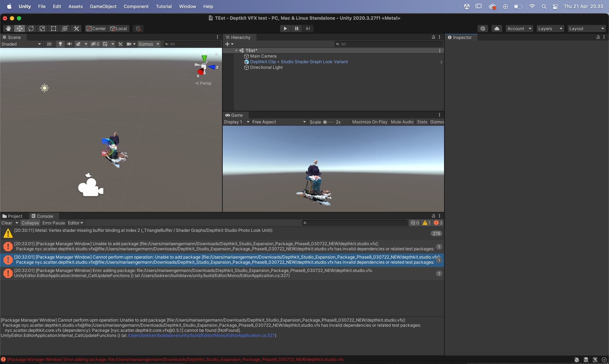Select the Hand tool in toolbar
609x364 pixels.
8,29
